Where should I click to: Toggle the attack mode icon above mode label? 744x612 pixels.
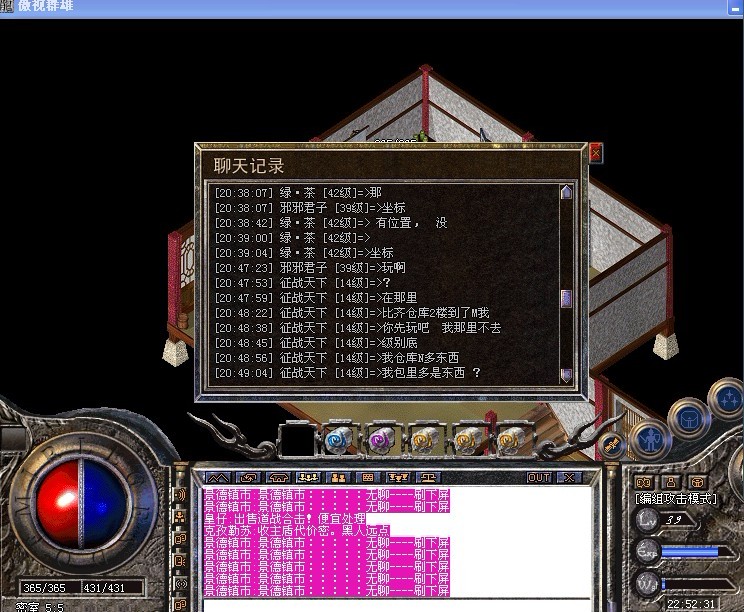tap(644, 483)
